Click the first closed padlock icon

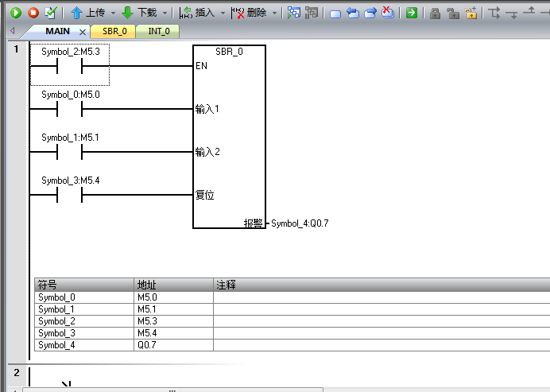tap(435, 13)
